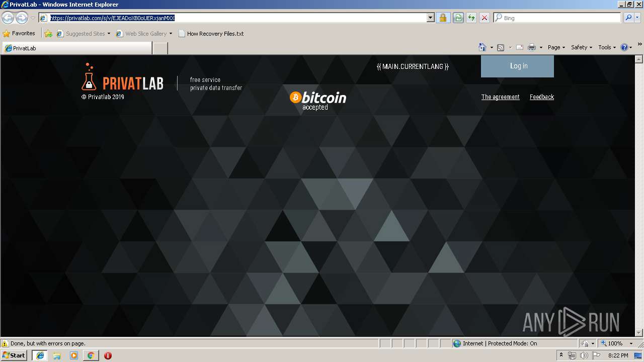The height and width of the screenshot is (362, 644).
Task: Click the network tray icon
Action: click(x=572, y=355)
